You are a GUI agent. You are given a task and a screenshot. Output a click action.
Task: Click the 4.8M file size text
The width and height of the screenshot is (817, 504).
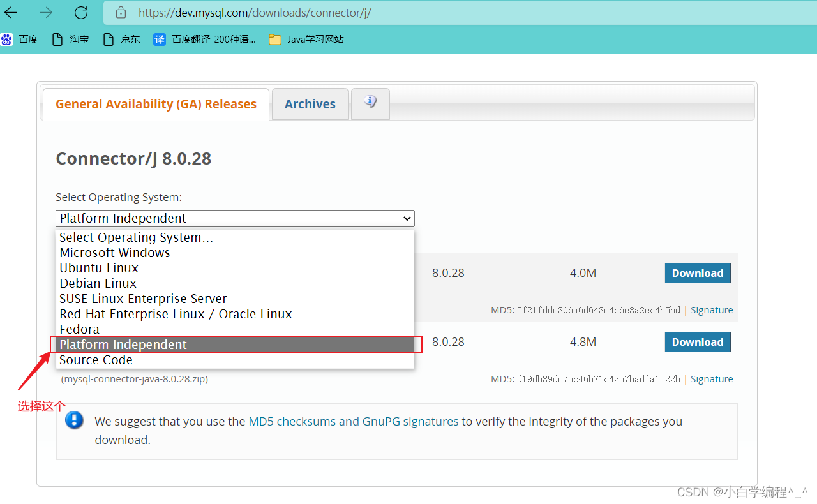click(x=583, y=342)
